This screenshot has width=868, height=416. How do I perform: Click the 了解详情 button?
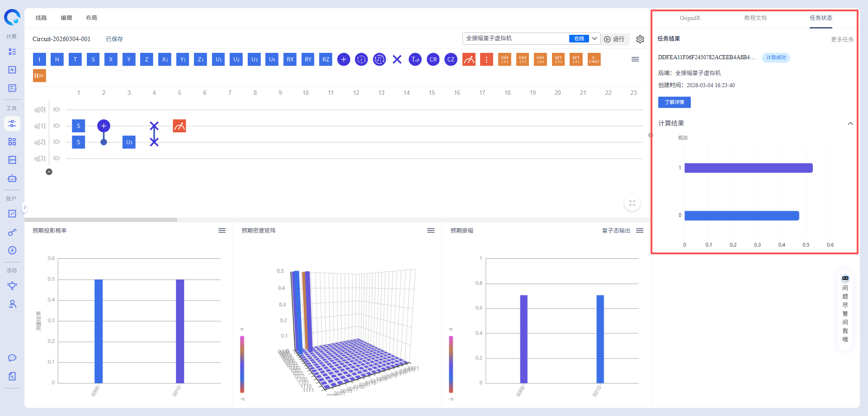point(674,103)
